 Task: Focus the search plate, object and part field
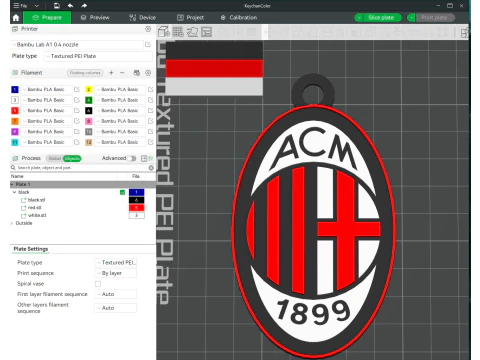(x=80, y=168)
